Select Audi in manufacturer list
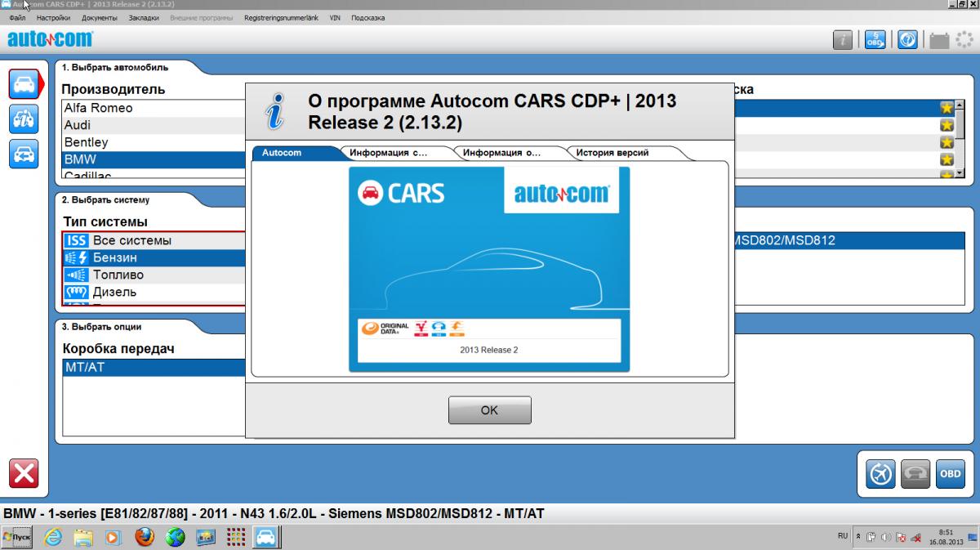This screenshot has height=550, width=980. [x=154, y=125]
